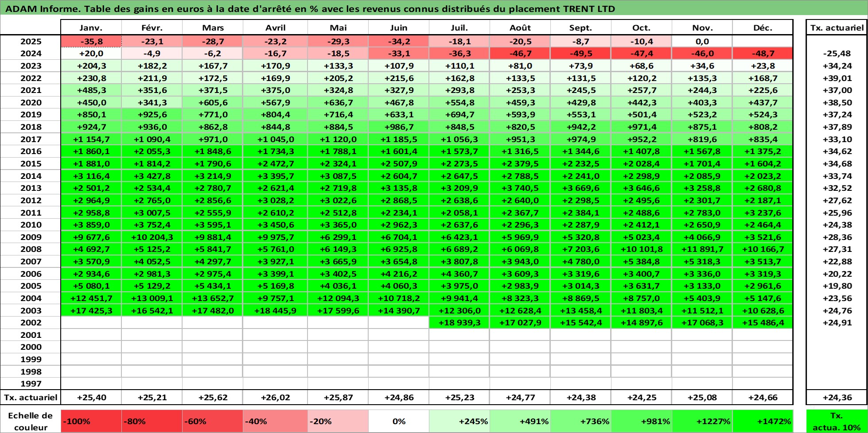Viewport: 868px width, 433px height.
Task: Select the +20,0 cell in 2024
Action: [x=91, y=54]
